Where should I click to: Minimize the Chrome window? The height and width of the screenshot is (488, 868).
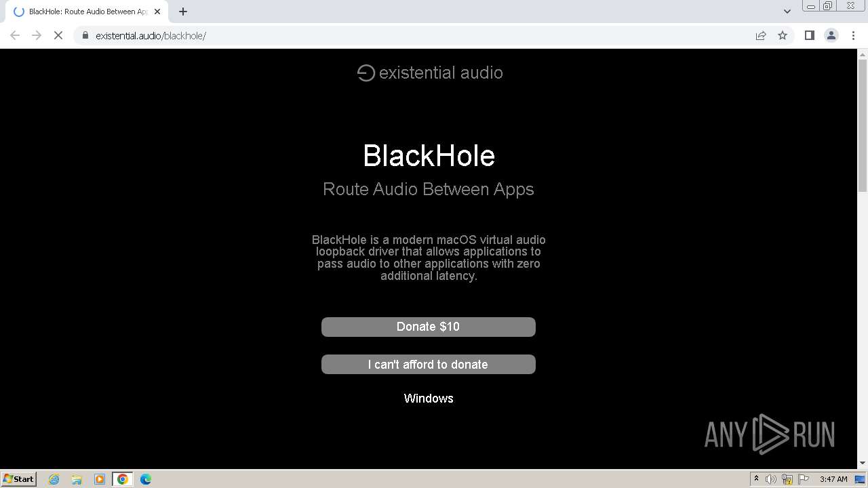point(810,6)
